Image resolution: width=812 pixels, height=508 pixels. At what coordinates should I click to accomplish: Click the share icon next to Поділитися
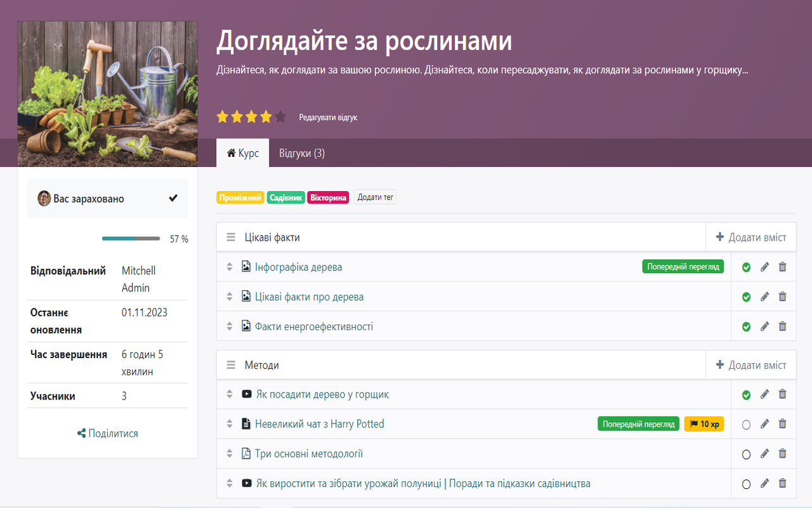81,434
